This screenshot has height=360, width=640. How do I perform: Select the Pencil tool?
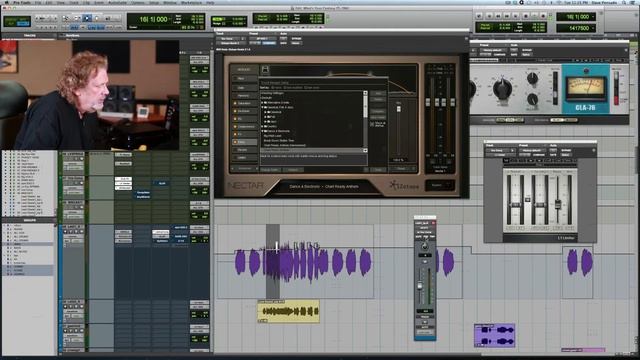pos(117,18)
